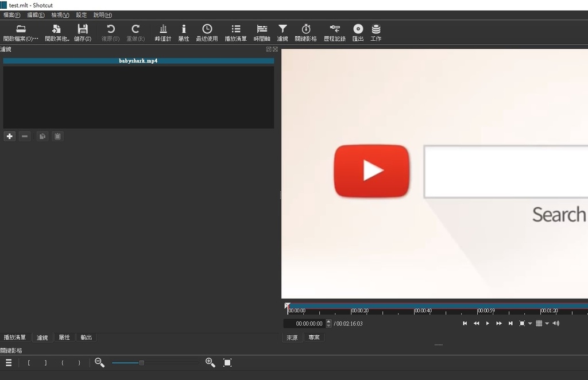Select the babyshark.mp4 filter header
The width and height of the screenshot is (588, 380).
pos(138,61)
